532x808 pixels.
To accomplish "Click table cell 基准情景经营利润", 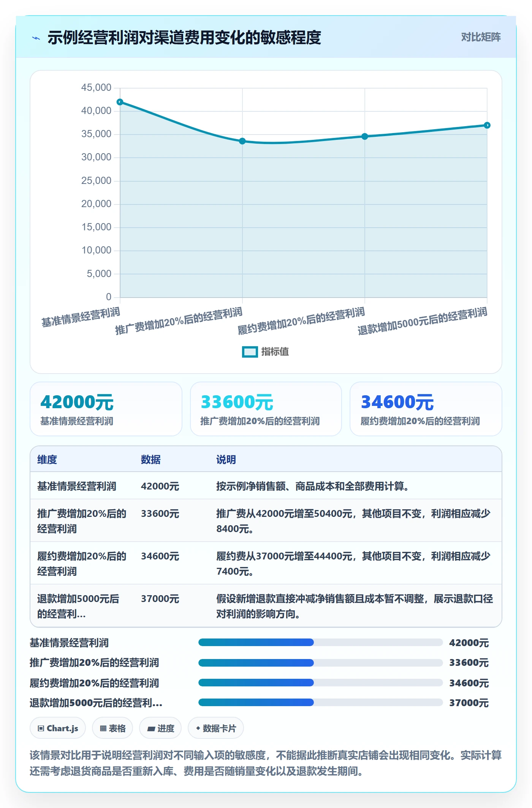I will 77,486.
